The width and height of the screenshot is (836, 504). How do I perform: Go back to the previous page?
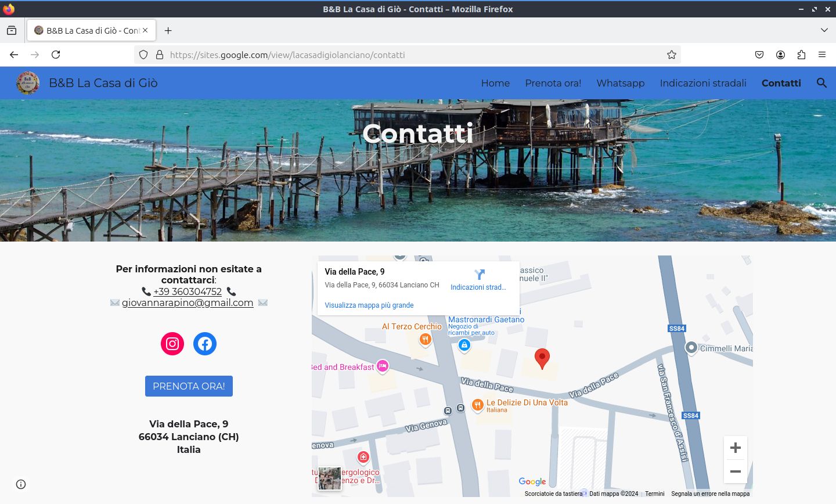click(x=14, y=55)
